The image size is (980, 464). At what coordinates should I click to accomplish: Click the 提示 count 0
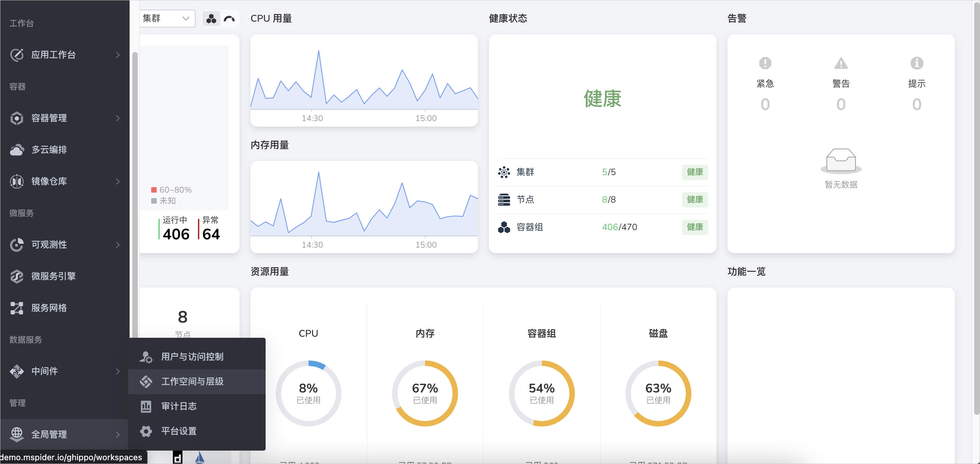point(916,104)
